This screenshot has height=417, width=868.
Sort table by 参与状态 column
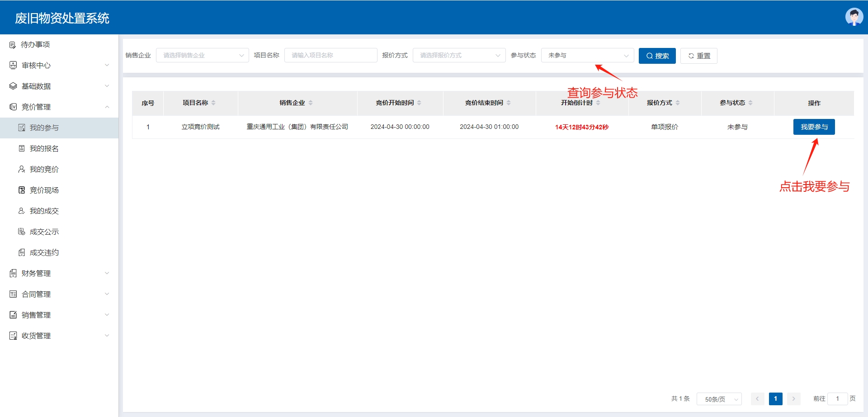coord(750,103)
